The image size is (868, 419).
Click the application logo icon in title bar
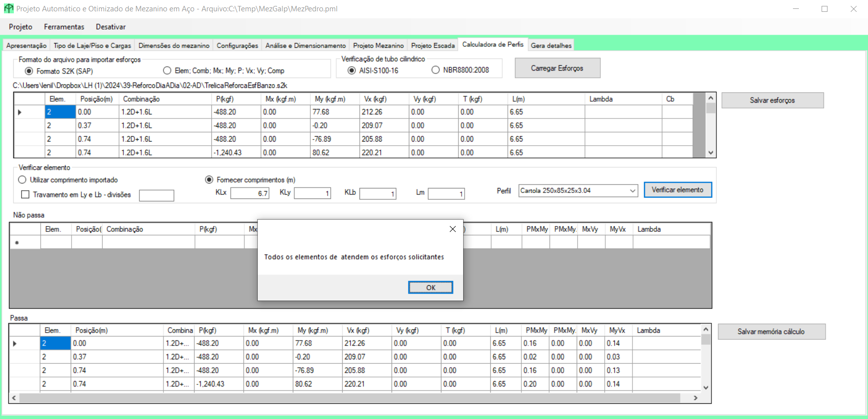coord(8,9)
